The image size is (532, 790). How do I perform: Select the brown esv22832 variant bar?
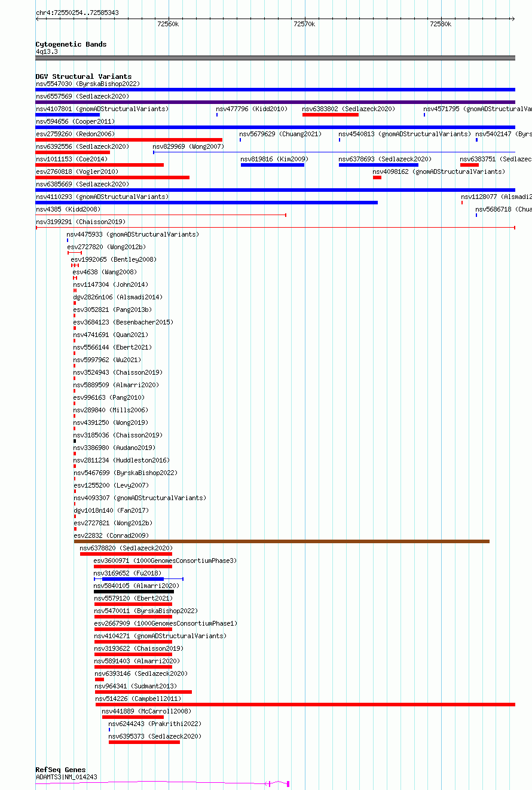pyautogui.click(x=282, y=541)
